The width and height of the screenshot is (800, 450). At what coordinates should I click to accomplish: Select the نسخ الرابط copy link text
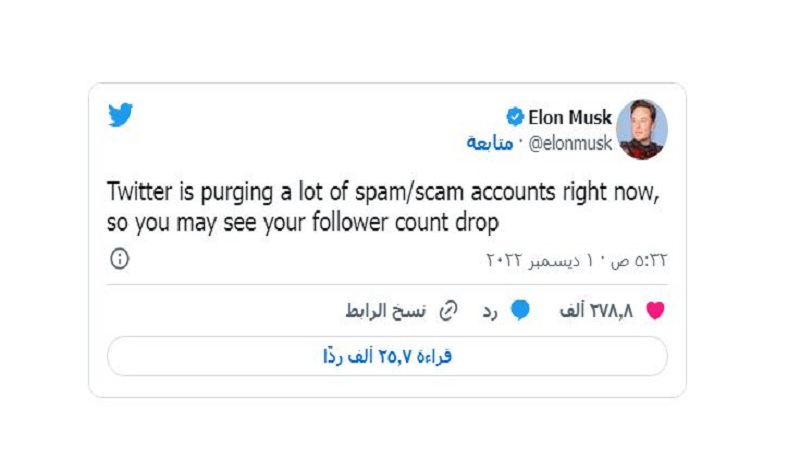385,311
